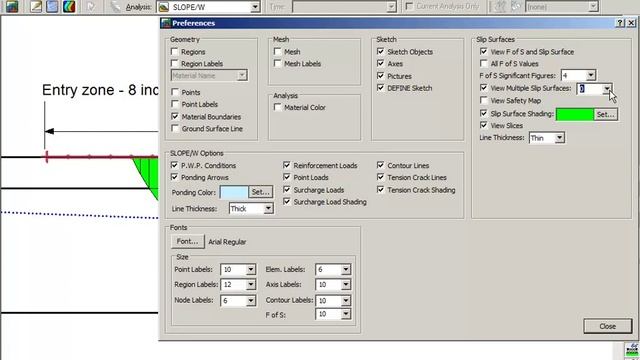The height and width of the screenshot is (360, 640).
Task: Enable the Material Color analysis option
Action: pos(278,107)
